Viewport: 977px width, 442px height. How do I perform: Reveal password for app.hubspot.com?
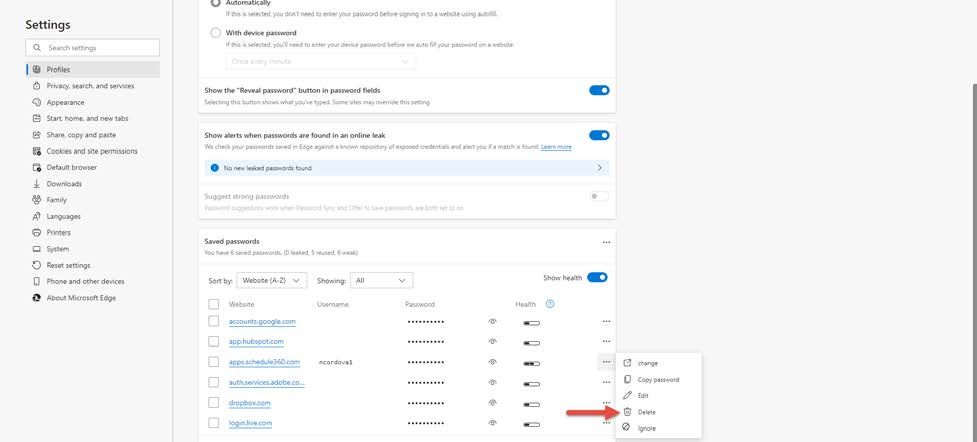pyautogui.click(x=492, y=342)
